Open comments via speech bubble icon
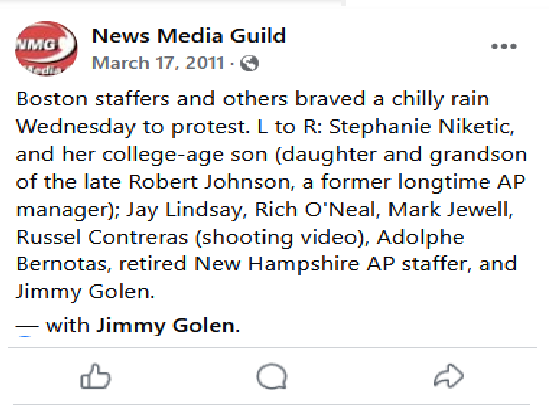The height and width of the screenshot is (409, 551). [x=271, y=376]
